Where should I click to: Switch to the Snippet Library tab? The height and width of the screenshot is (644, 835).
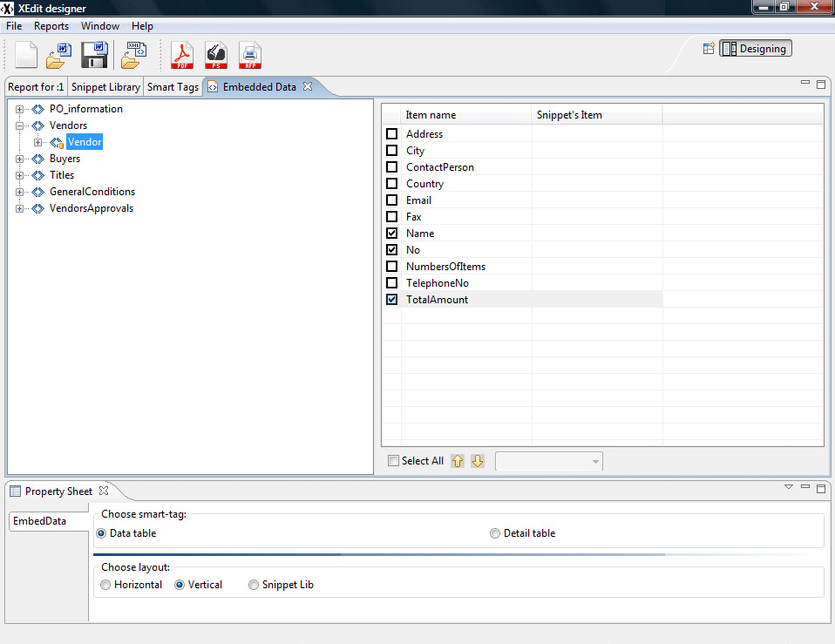coord(105,86)
